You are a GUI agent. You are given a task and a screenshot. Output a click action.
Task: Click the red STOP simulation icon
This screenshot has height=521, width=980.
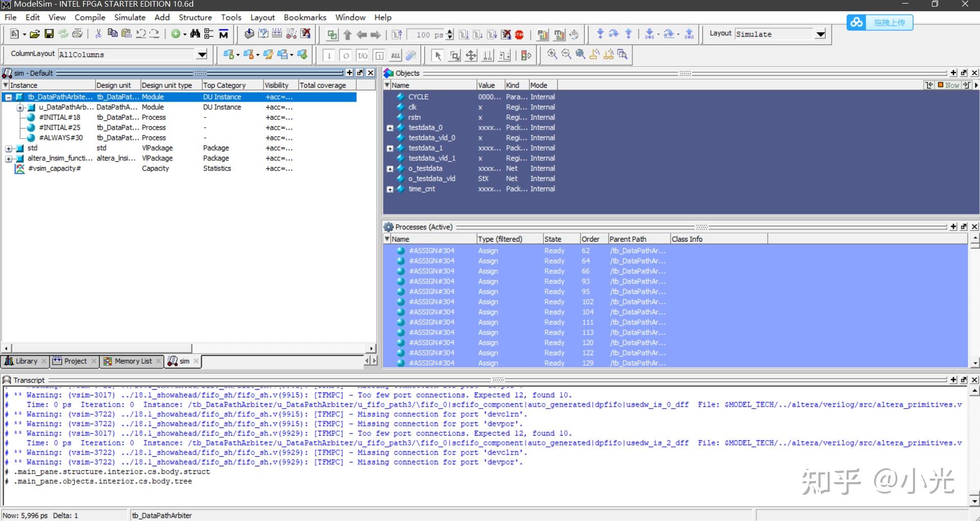519,35
